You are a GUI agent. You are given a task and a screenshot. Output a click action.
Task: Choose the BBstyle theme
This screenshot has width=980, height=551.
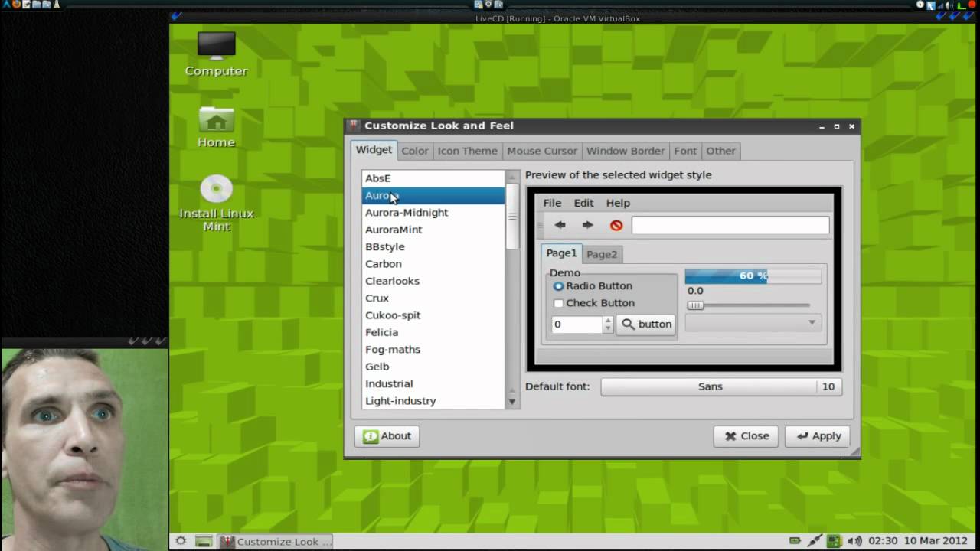[433, 246]
